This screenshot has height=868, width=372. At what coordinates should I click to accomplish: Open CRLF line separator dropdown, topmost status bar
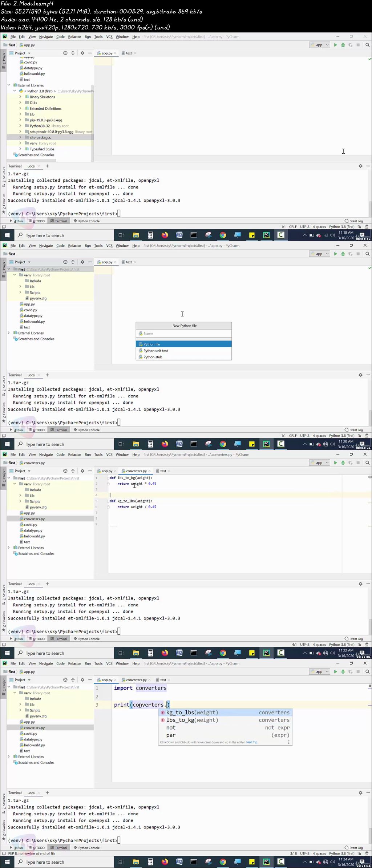pyautogui.click(x=293, y=227)
